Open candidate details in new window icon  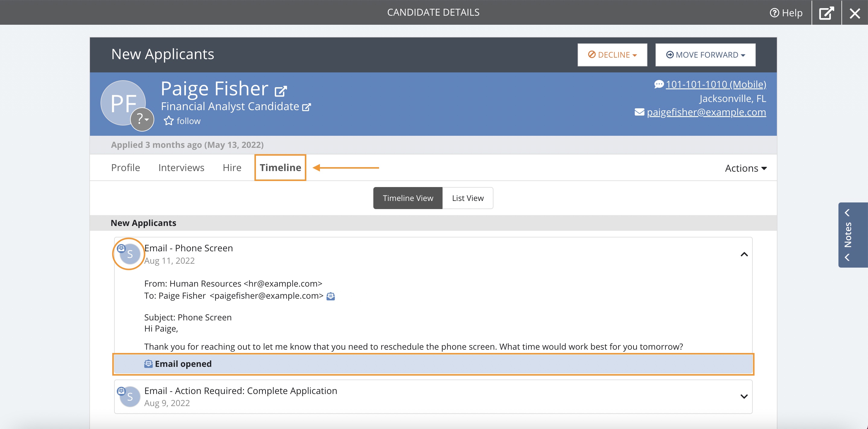(x=827, y=13)
